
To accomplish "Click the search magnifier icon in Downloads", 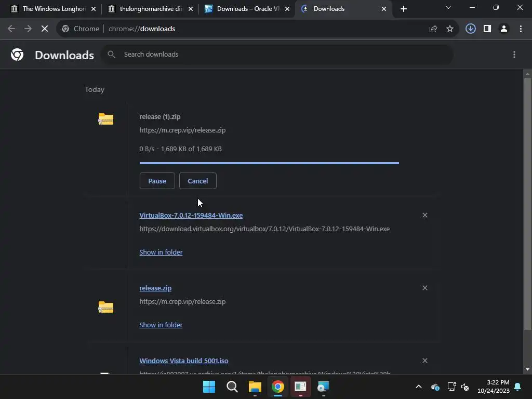I will (111, 54).
